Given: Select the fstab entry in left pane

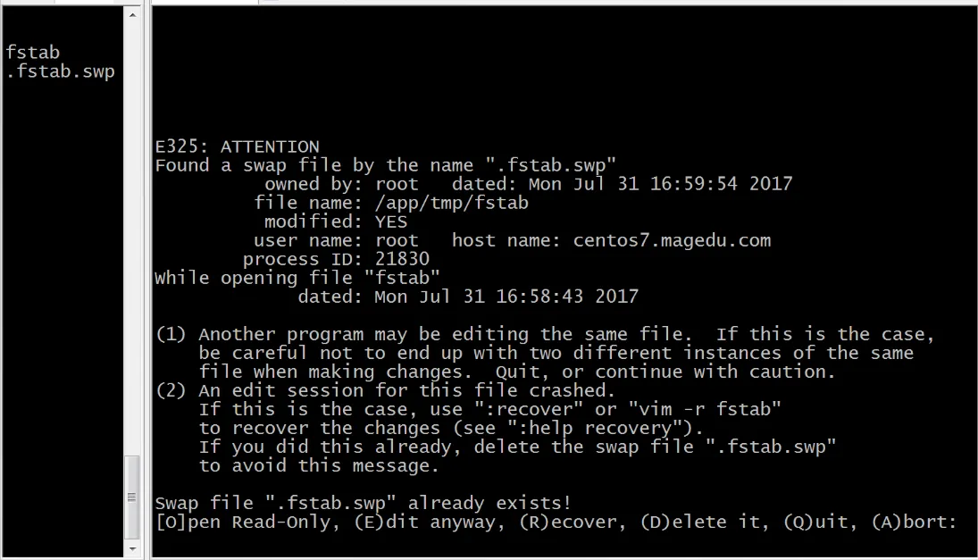Looking at the screenshot, I should [x=32, y=53].
